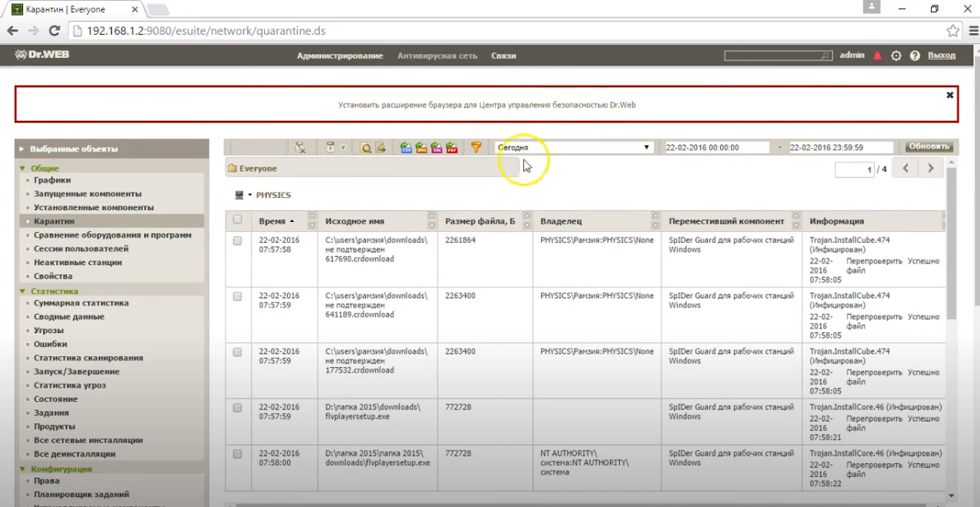Click the vertical scrollbar of the table
The width and height of the screenshot is (980, 507).
[951, 244]
